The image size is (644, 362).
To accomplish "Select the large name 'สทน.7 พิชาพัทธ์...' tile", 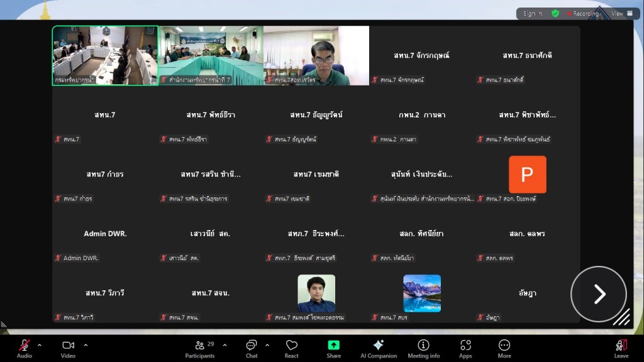I will click(528, 115).
